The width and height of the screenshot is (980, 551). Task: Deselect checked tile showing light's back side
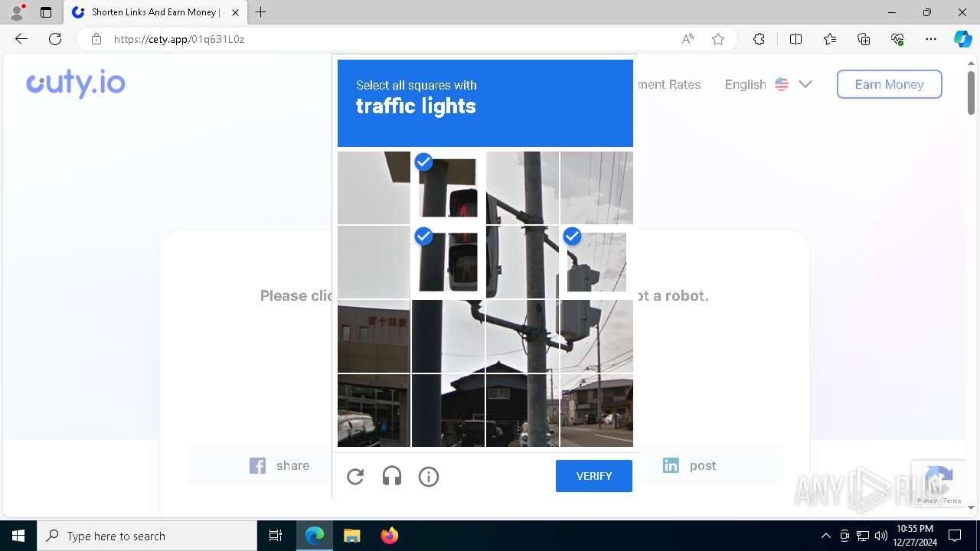click(596, 262)
